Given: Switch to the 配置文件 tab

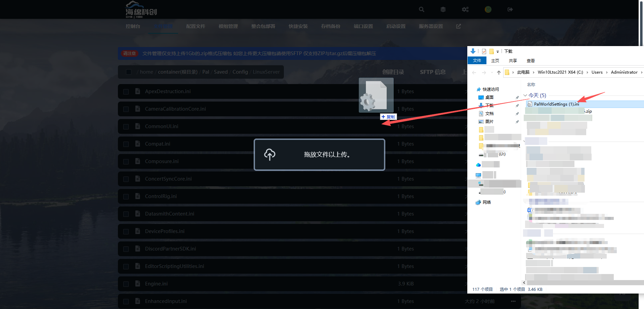Looking at the screenshot, I should pos(196,26).
